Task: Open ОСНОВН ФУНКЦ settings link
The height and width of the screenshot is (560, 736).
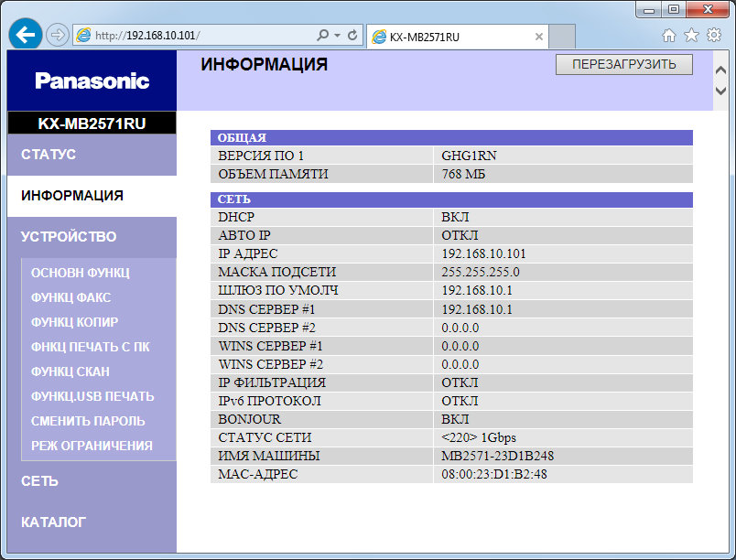Action: point(81,273)
